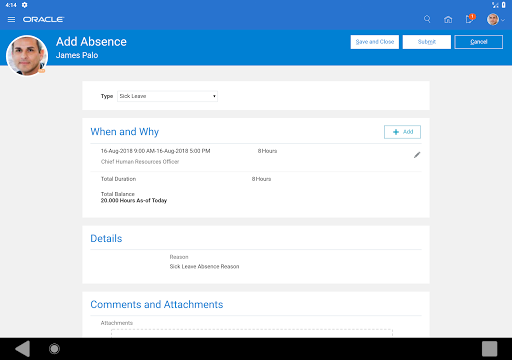This screenshot has height=360, width=512.
Task: Select the 16-Aug-2018 absence date row
Action: point(256,156)
